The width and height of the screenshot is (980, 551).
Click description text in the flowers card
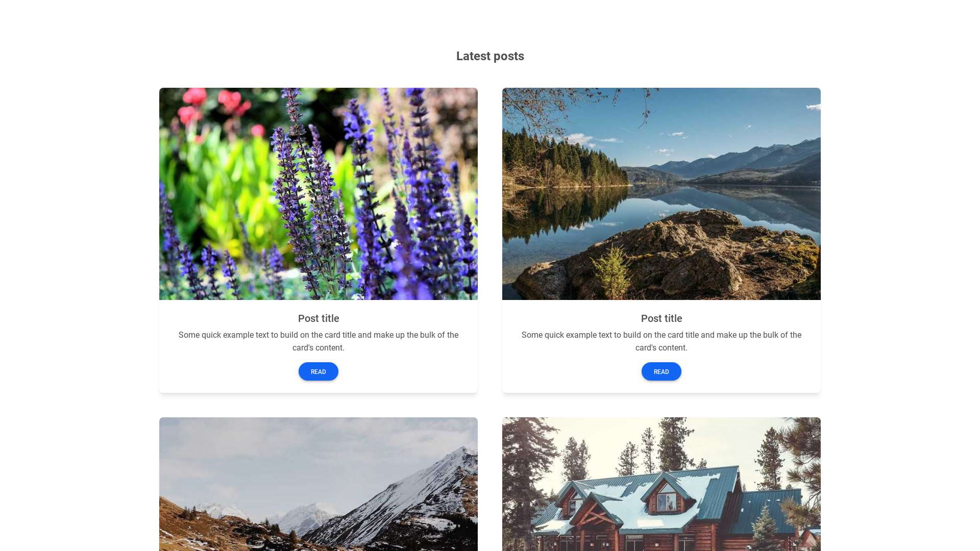[318, 341]
